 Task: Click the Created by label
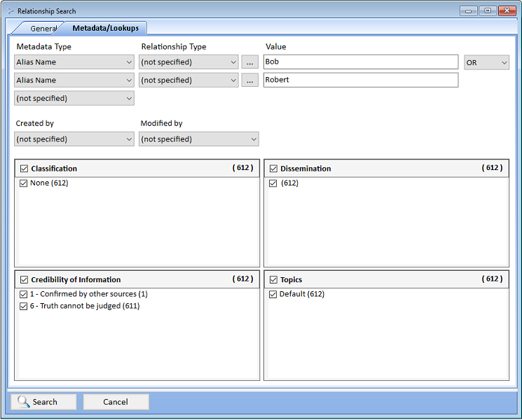(x=34, y=123)
